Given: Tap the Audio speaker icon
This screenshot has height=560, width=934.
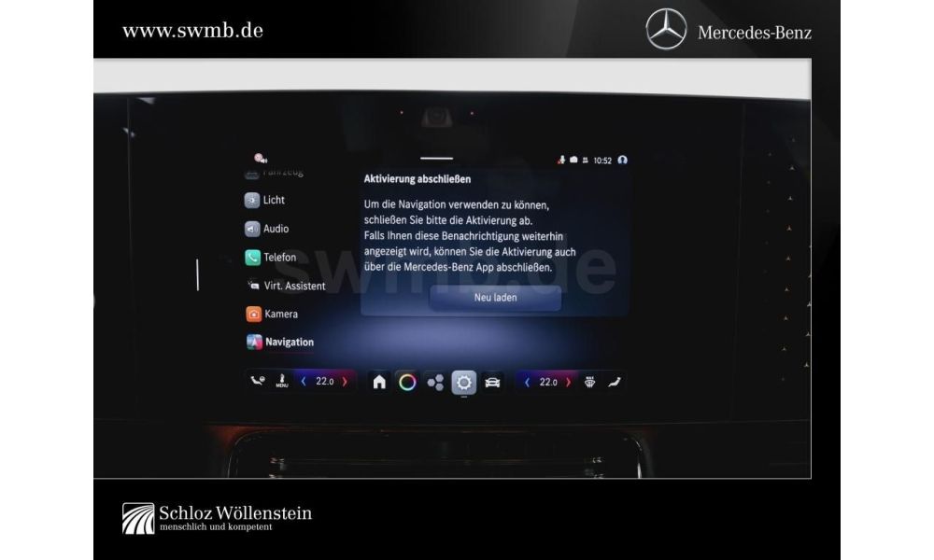Looking at the screenshot, I should [x=252, y=229].
